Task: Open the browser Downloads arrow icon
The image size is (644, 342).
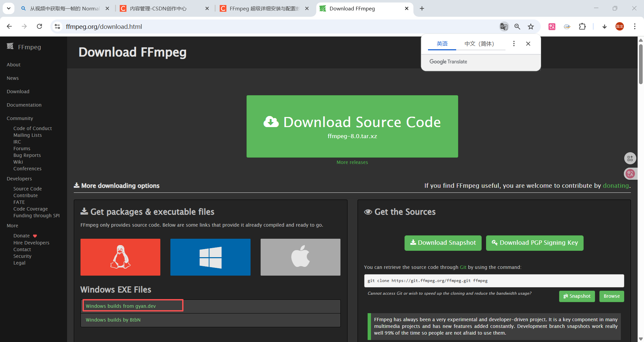Action: [604, 26]
